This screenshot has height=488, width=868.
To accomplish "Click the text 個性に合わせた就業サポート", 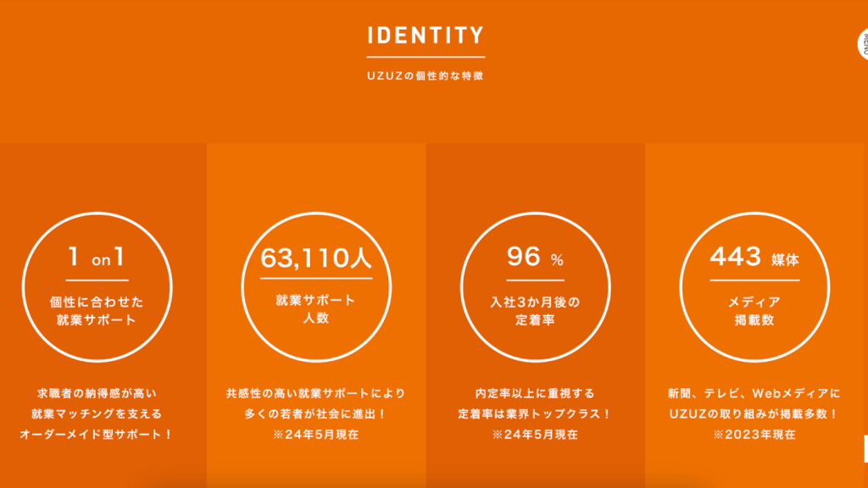I will click(97, 311).
